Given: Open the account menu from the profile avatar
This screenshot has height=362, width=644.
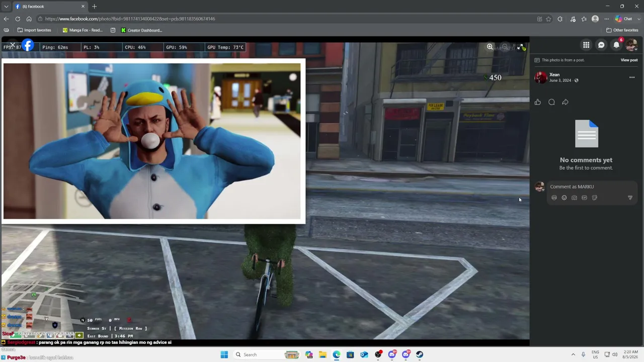Looking at the screenshot, I should [x=631, y=45].
